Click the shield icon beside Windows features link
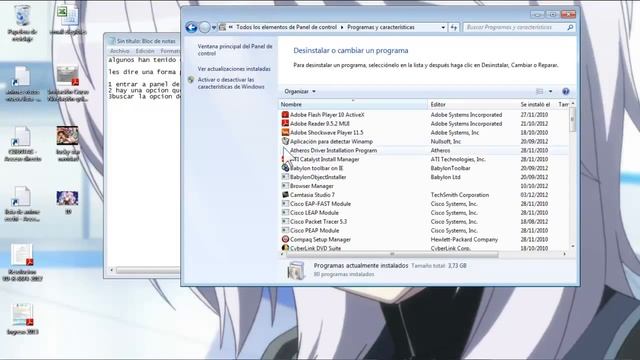640x360 pixels. pos(191,80)
